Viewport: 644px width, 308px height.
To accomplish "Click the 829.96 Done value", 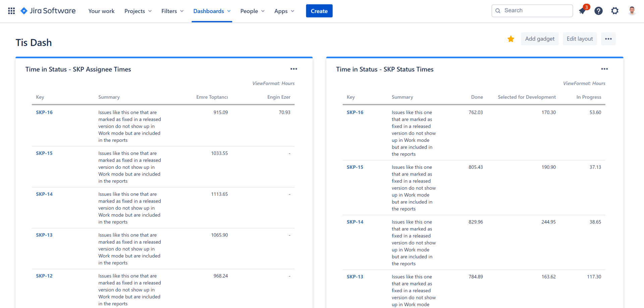I will click(476, 222).
